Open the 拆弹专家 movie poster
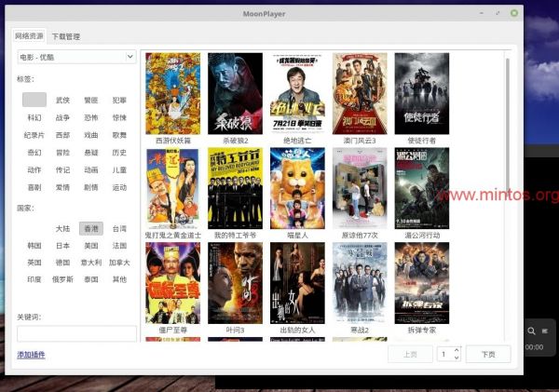 (x=421, y=283)
